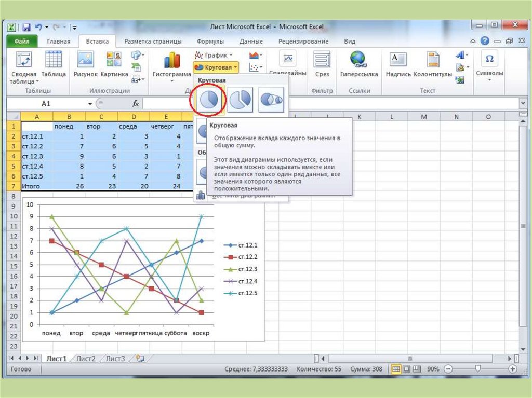Open the Круговая pie chart dropdown
The image size is (532, 398).
(x=216, y=67)
